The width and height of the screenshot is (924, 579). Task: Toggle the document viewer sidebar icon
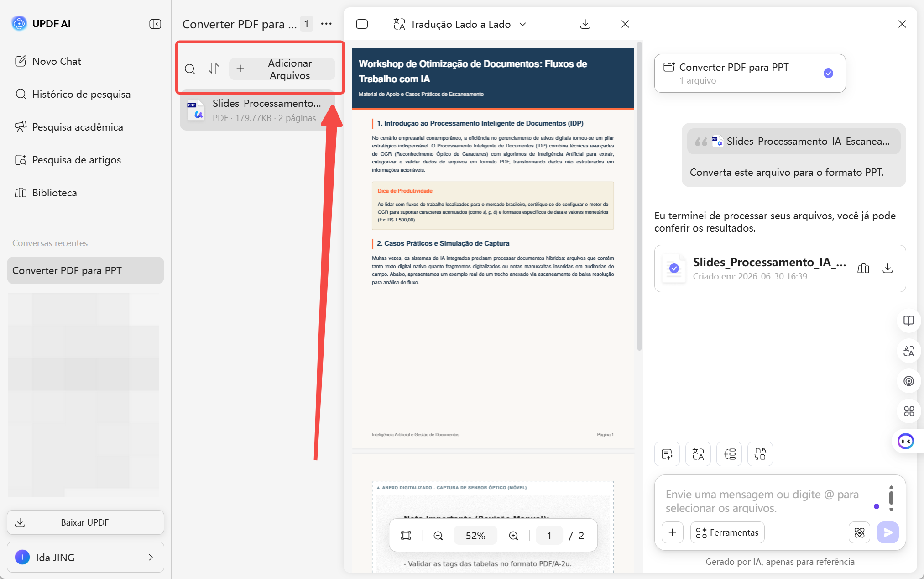[362, 24]
